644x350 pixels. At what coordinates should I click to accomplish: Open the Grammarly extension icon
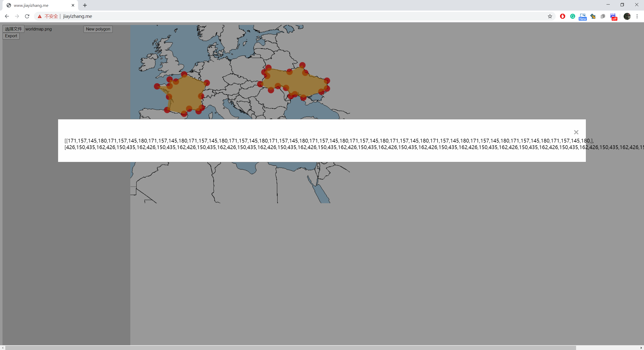573,16
